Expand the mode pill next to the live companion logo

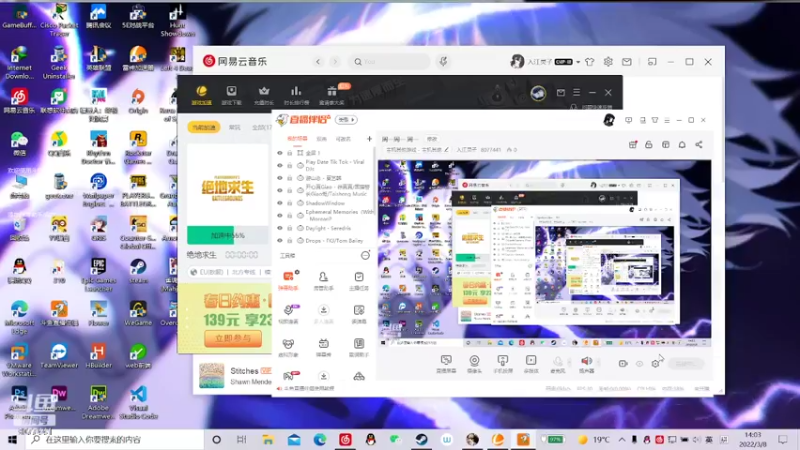pyautogui.click(x=346, y=120)
